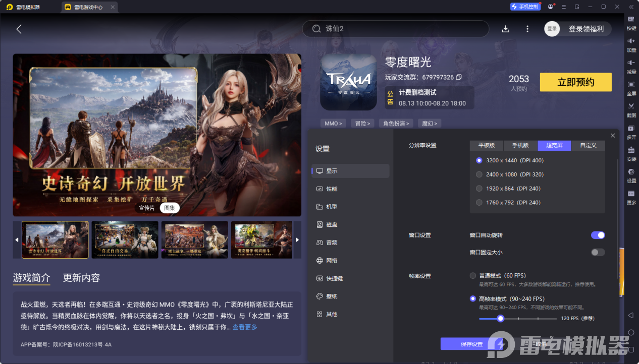Open the 冒险 > tag
This screenshot has width=639, height=364.
coord(362,123)
